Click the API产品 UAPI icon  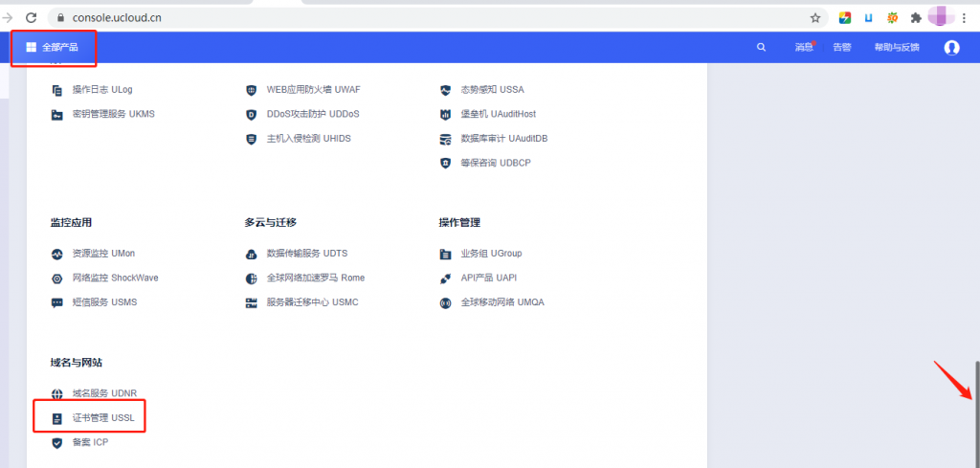pos(445,279)
